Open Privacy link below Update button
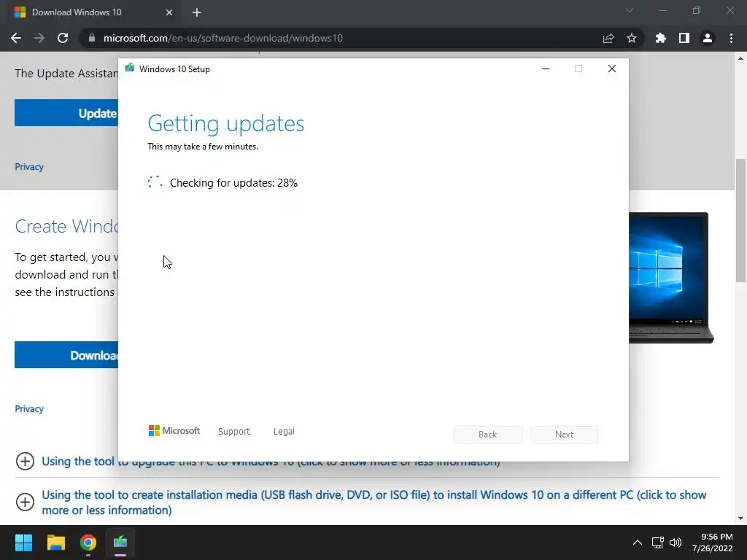 coord(29,167)
